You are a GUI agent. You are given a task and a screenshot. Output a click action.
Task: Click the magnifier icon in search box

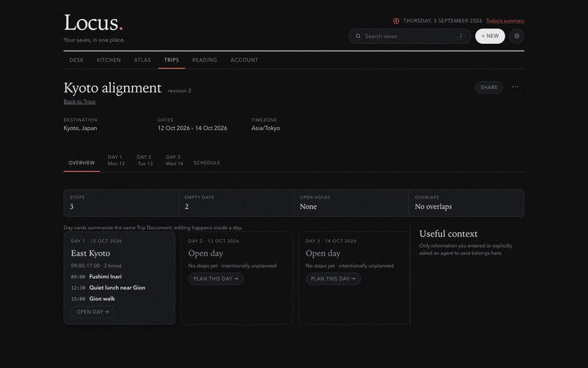tap(358, 36)
